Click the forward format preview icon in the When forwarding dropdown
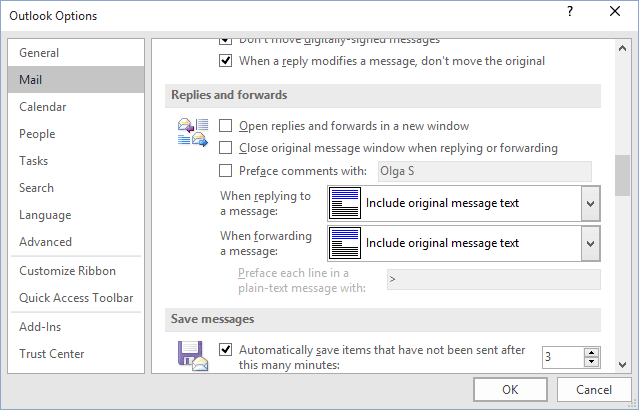The image size is (639, 410). click(x=345, y=243)
